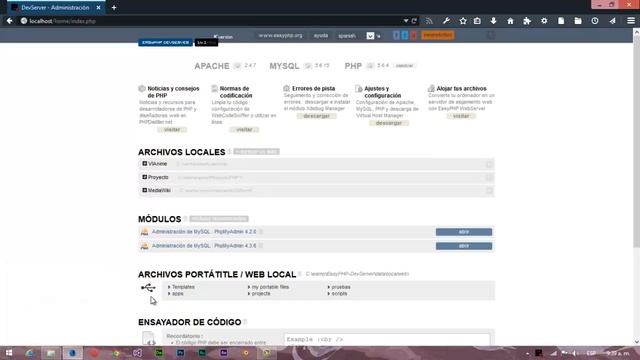Image resolution: width=640 pixels, height=360 pixels.
Task: Open a new browser tab
Action: 114,7
